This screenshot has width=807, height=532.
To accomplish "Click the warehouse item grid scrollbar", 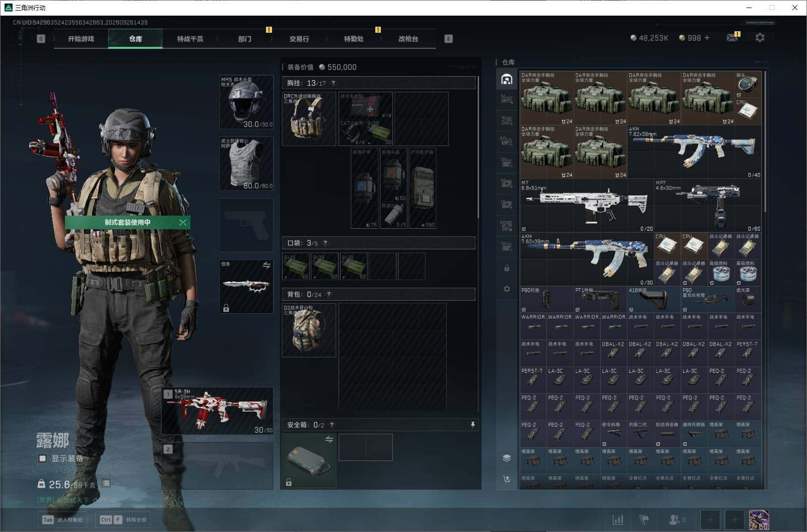I will (765, 141).
